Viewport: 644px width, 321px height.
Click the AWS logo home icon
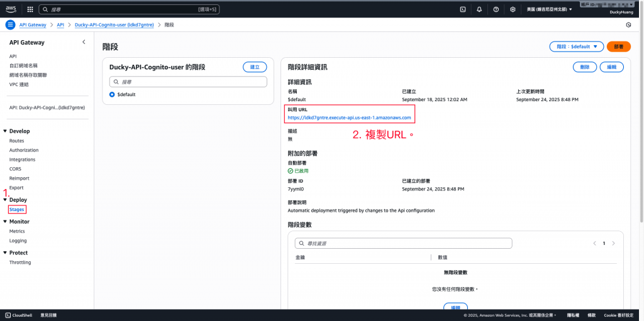pyautogui.click(x=11, y=9)
